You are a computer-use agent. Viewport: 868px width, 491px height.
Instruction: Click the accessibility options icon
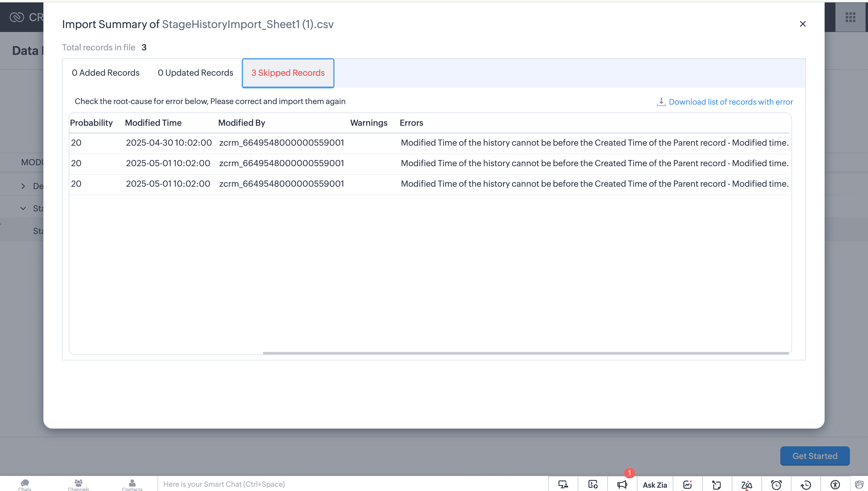835,485
